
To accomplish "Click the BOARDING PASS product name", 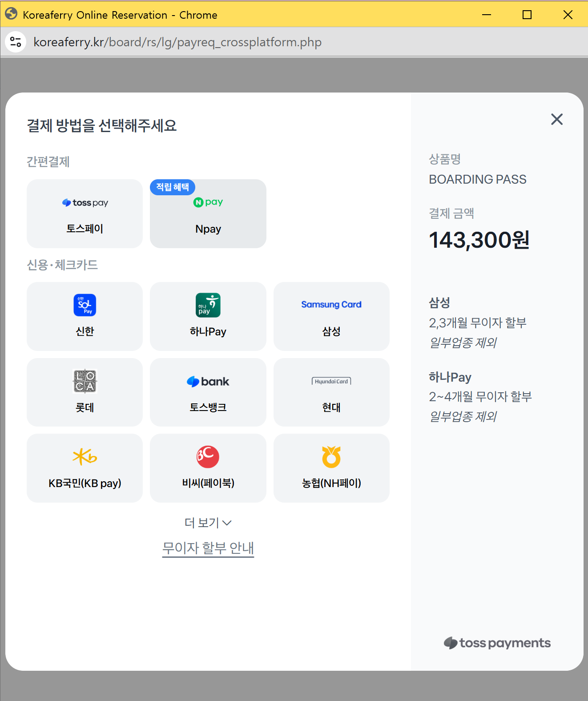I will 478,179.
